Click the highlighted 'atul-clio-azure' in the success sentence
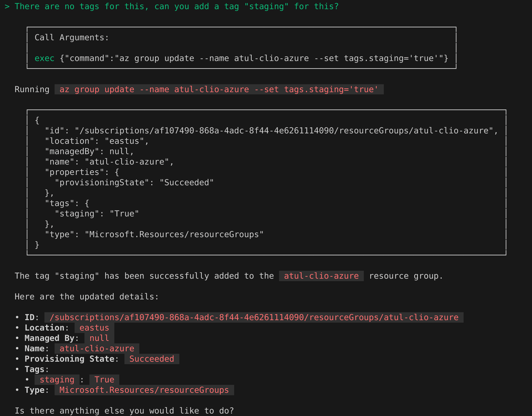532x416 pixels. (321, 276)
